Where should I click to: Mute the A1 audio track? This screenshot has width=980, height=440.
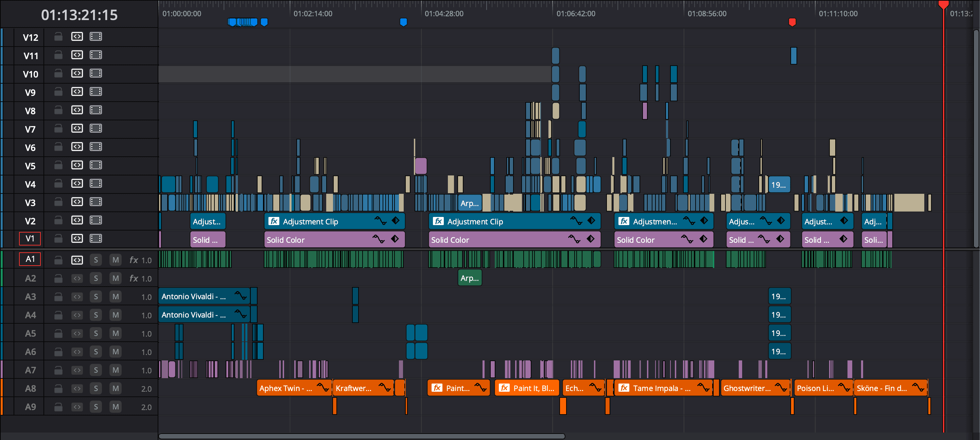[115, 260]
